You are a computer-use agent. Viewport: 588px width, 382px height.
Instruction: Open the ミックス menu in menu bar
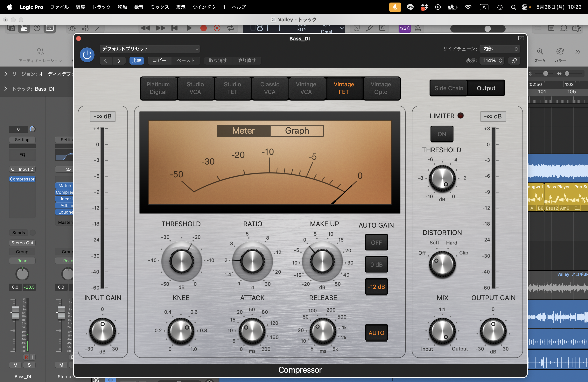[160, 7]
